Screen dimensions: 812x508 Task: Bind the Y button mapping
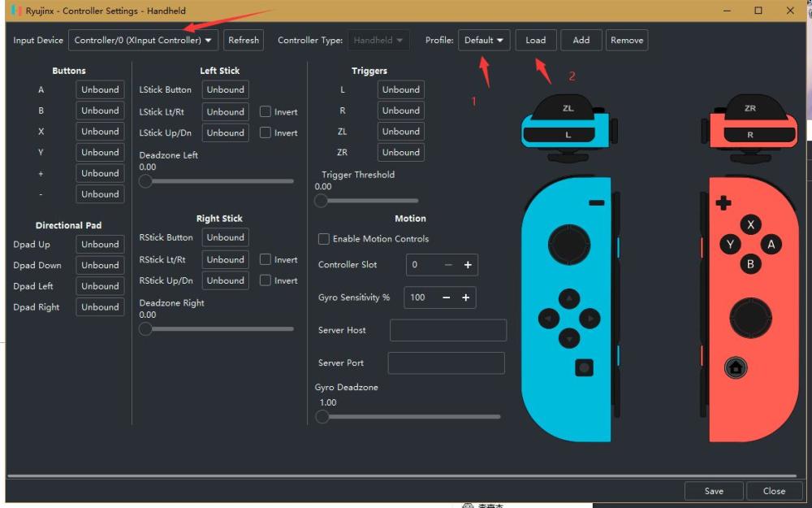[x=100, y=153]
